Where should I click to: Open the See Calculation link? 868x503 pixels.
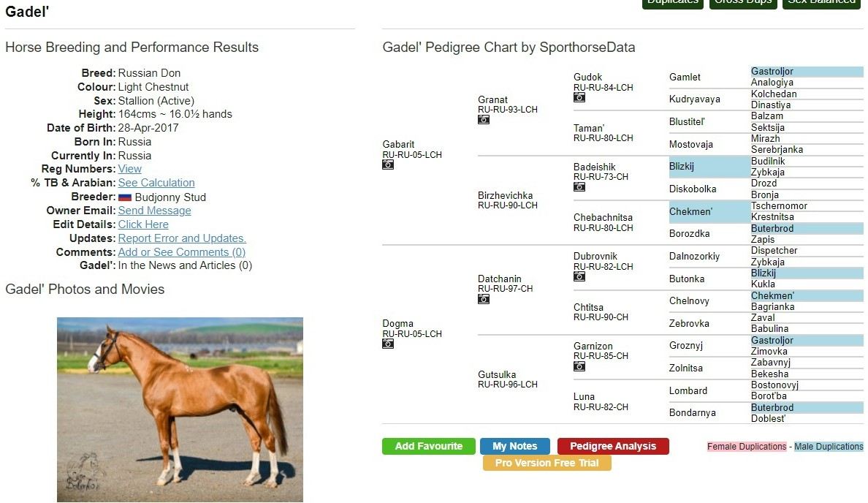(x=156, y=183)
